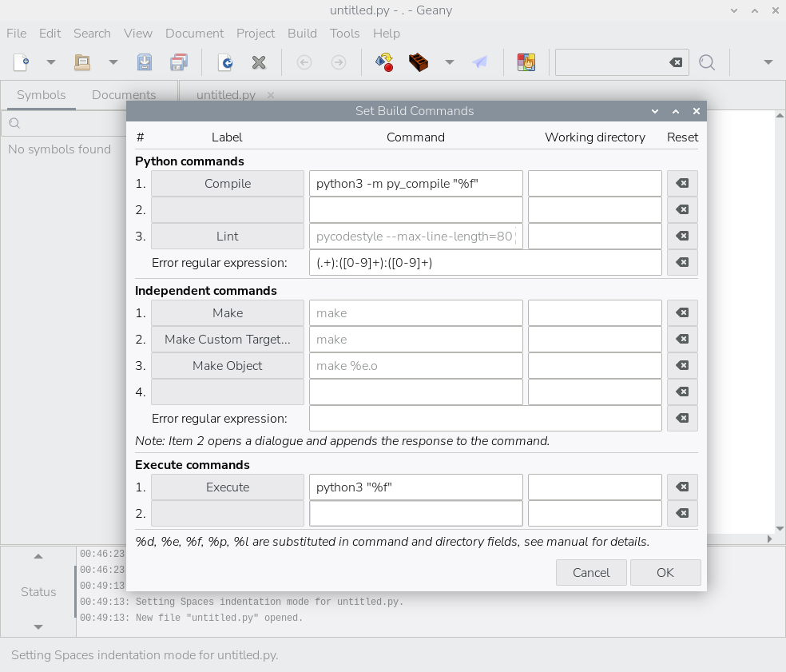The height and width of the screenshot is (672, 786).
Task: Click the Lint label button
Action: (228, 237)
